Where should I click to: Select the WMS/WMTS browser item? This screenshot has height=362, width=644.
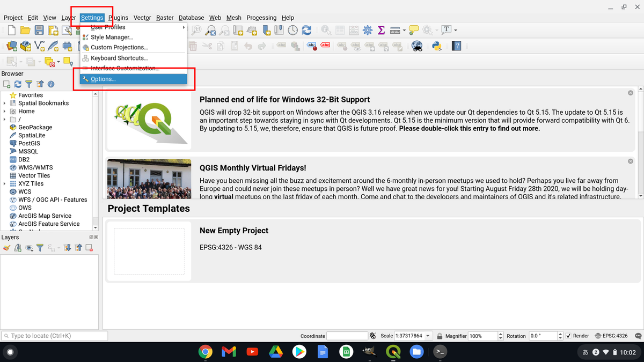click(x=35, y=167)
